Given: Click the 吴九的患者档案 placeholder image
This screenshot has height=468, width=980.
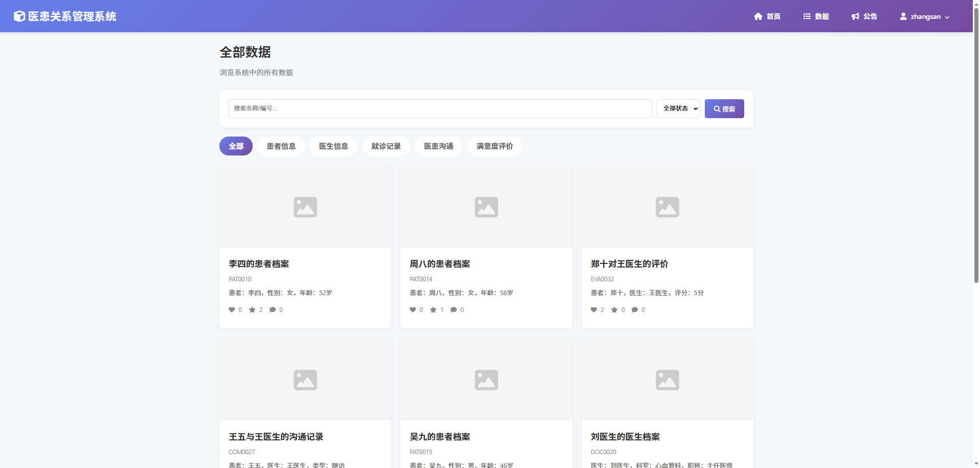Looking at the screenshot, I should [x=486, y=380].
